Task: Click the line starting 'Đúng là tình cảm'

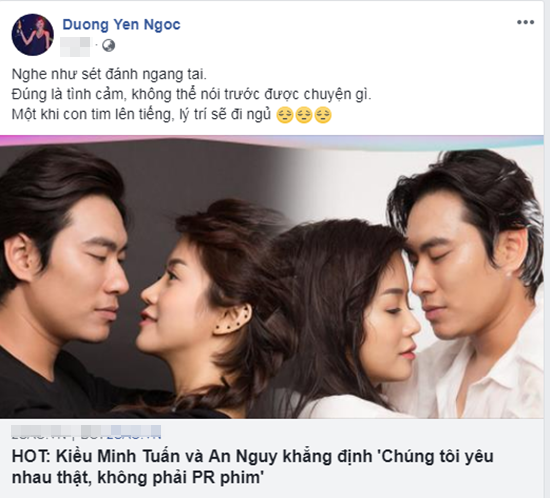Action: pyautogui.click(x=192, y=95)
